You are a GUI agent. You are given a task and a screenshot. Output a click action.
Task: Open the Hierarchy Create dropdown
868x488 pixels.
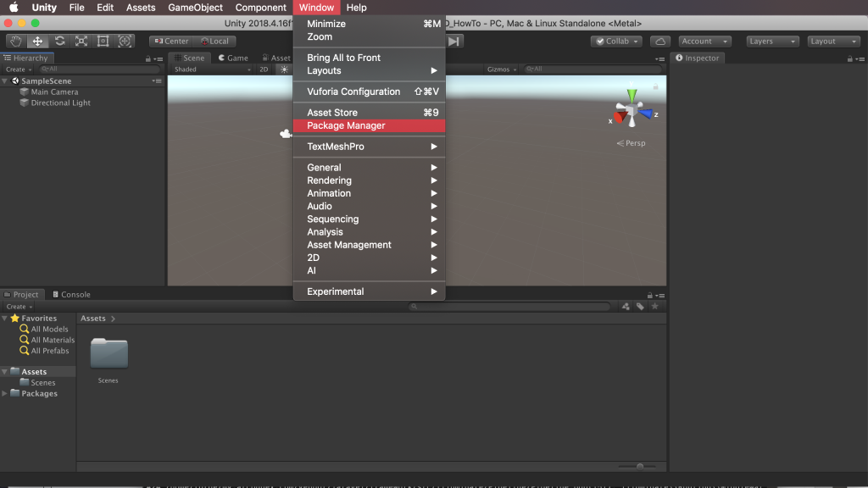19,69
